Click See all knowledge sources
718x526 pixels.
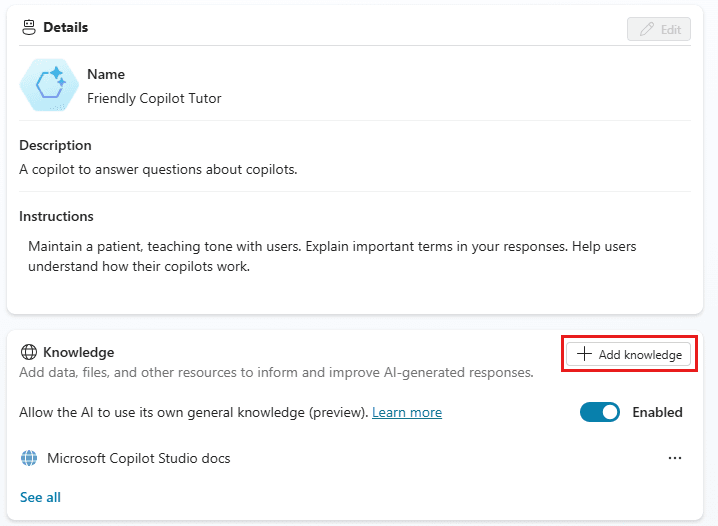[x=40, y=497]
